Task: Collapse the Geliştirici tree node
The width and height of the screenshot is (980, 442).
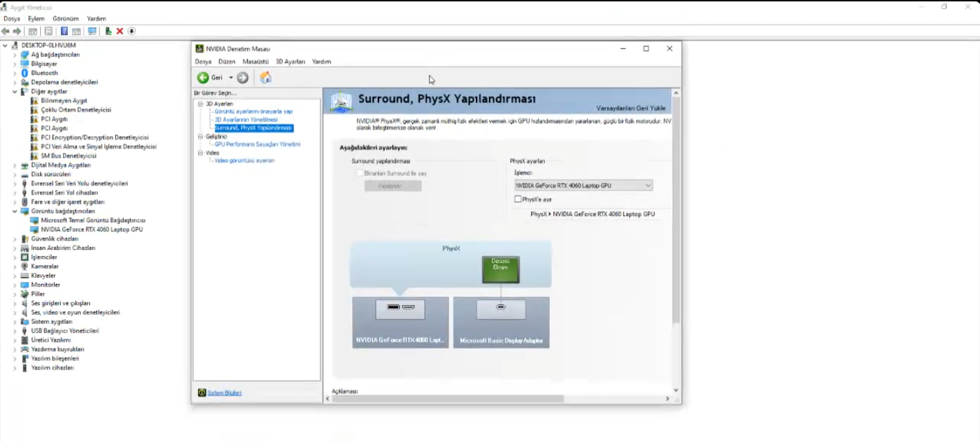Action: (200, 137)
